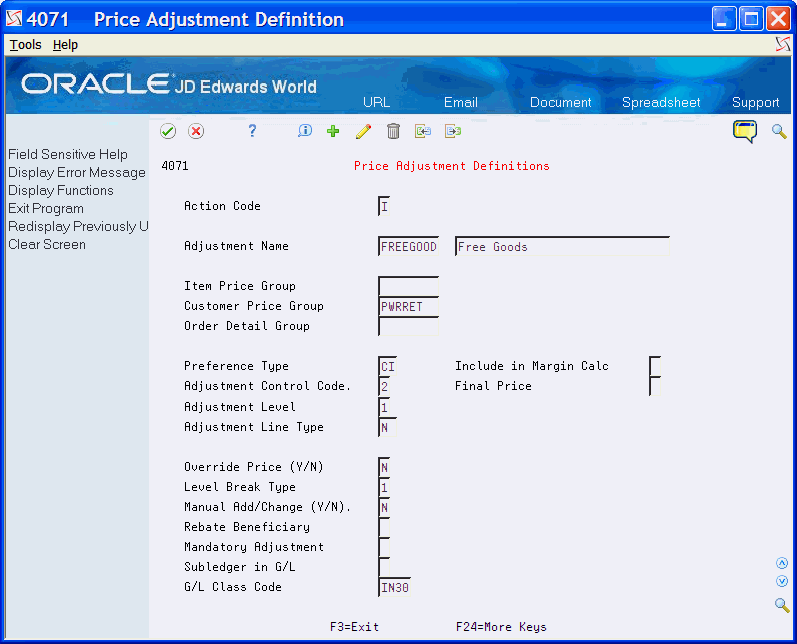The image size is (797, 644).
Task: Click the Include in Margin Calc field
Action: (655, 366)
